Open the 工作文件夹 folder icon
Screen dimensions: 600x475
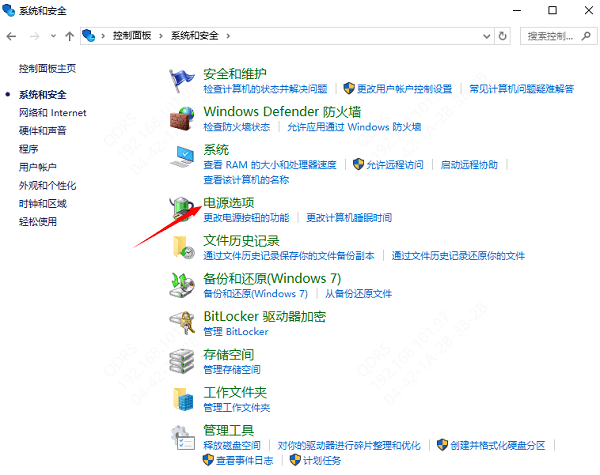pos(183,399)
